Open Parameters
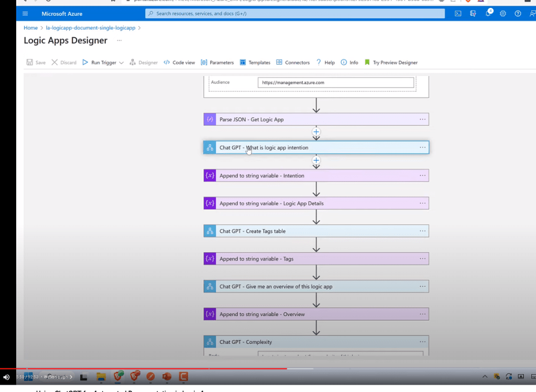Image resolution: width=536 pixels, height=392 pixels. [x=217, y=62]
